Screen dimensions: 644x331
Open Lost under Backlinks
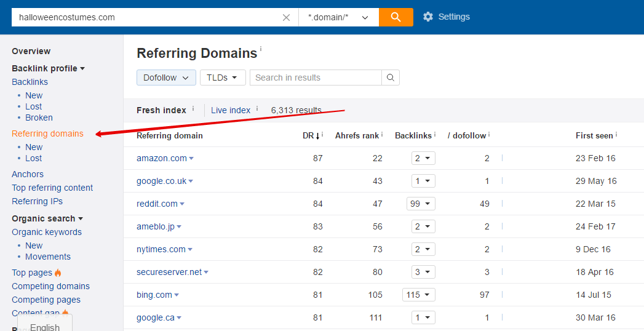(x=34, y=107)
